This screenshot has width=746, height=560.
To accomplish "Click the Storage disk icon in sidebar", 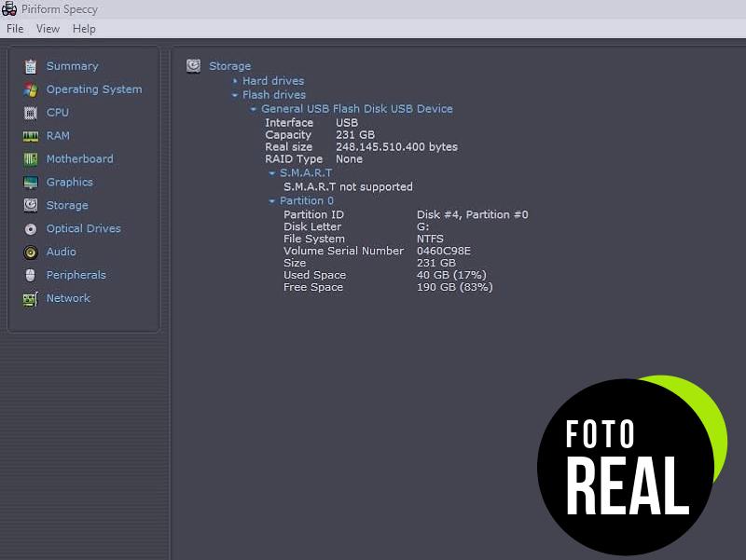I will pyautogui.click(x=31, y=205).
